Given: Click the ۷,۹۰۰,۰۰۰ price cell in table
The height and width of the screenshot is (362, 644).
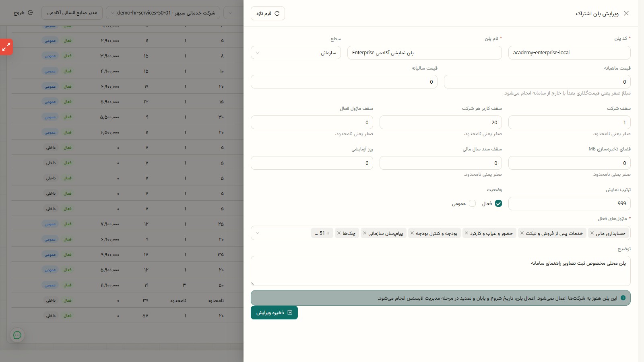Looking at the screenshot, I should click(x=110, y=224).
